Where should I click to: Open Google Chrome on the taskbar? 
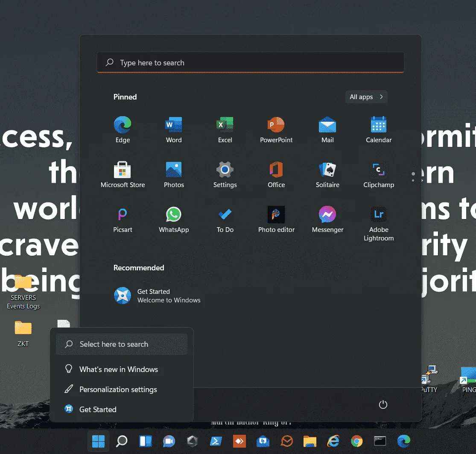click(x=357, y=441)
